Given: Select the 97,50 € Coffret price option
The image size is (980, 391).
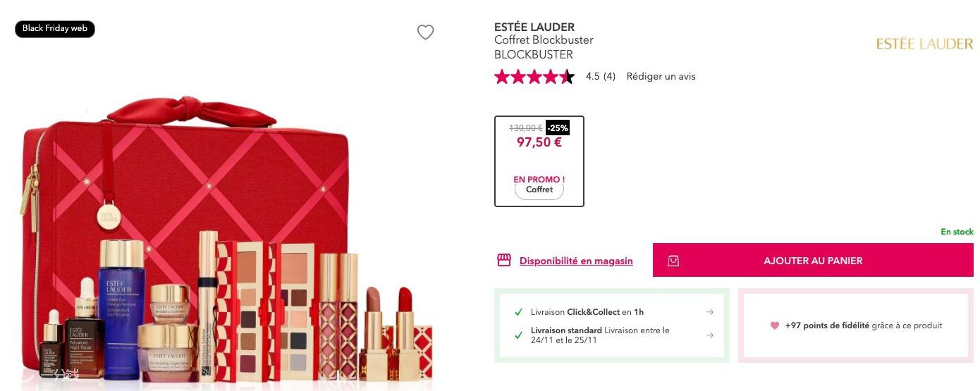Looking at the screenshot, I should pos(539,161).
